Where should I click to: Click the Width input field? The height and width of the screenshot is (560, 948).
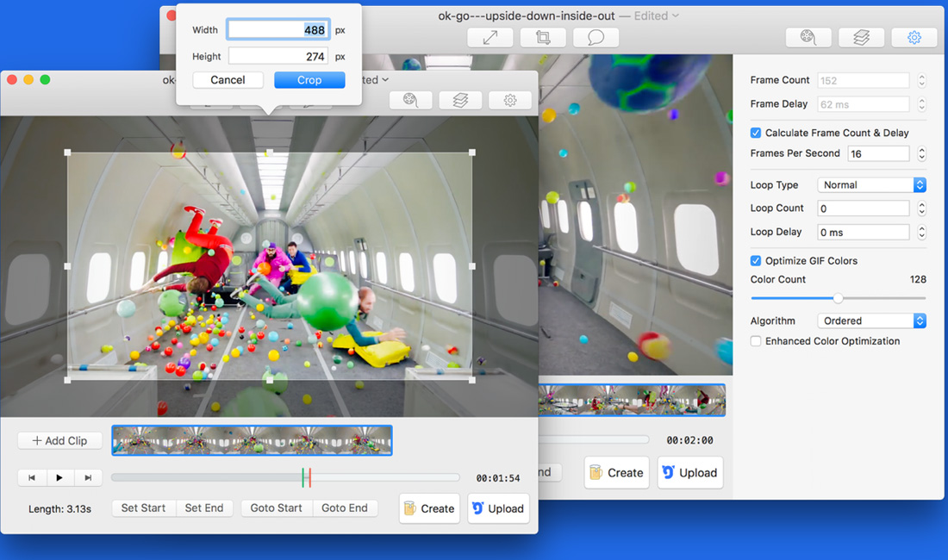(278, 30)
